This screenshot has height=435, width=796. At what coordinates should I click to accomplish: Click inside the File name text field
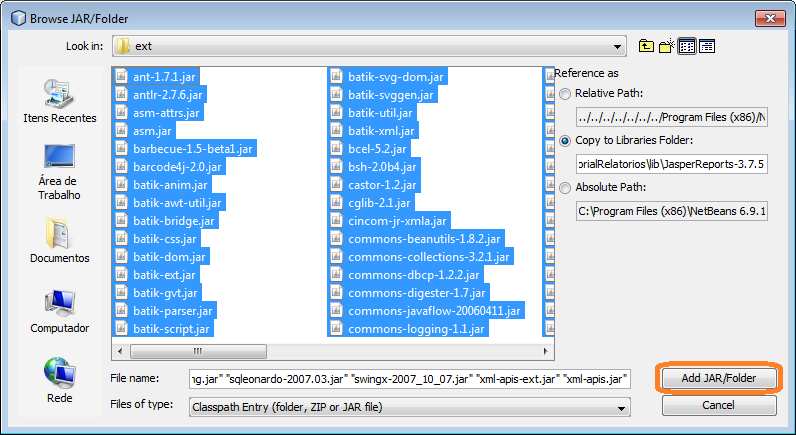coord(409,379)
